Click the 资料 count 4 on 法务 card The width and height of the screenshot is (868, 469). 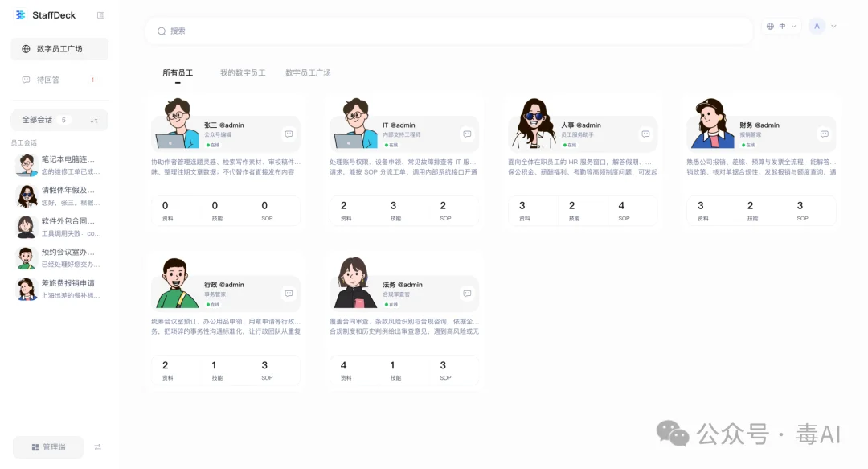click(x=344, y=365)
